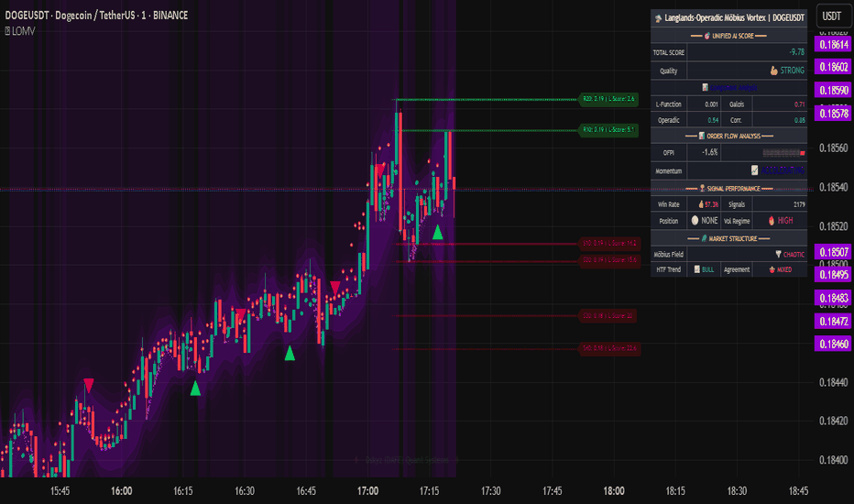Click the red sell arrow near 15:52

(89, 385)
